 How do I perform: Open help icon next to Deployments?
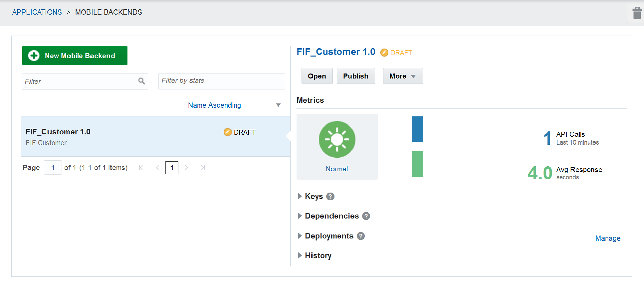[361, 236]
